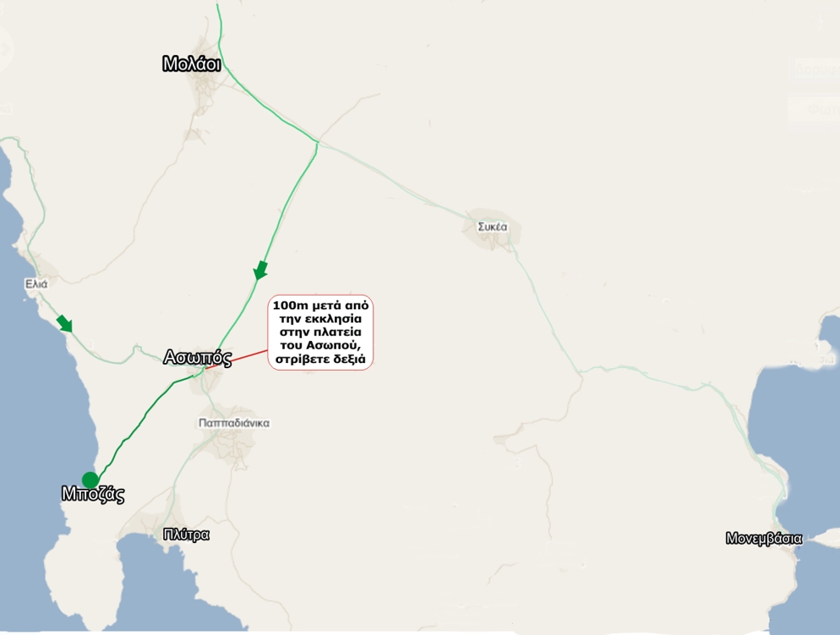The height and width of the screenshot is (635, 840).
Task: Click the Ελιά village label
Action: pyautogui.click(x=36, y=284)
